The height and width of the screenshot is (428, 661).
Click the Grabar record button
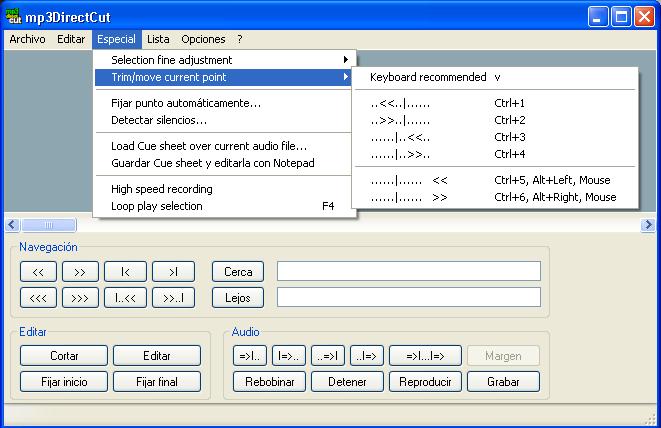(x=503, y=382)
